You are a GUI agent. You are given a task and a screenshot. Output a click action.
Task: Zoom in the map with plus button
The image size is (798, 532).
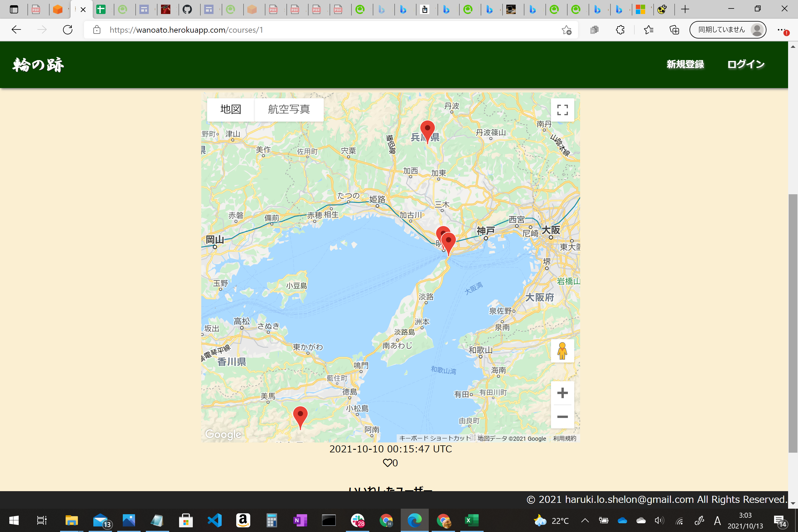[562, 393]
